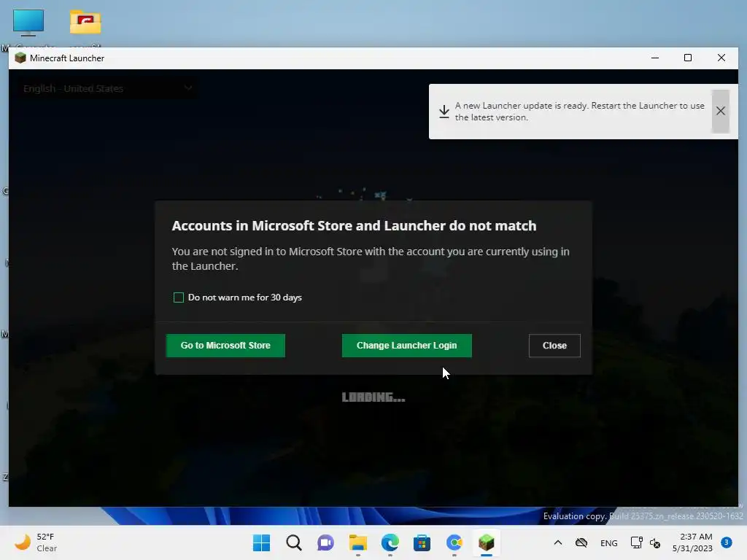Open the clock and calendar
The image size is (747, 560).
click(x=692, y=542)
